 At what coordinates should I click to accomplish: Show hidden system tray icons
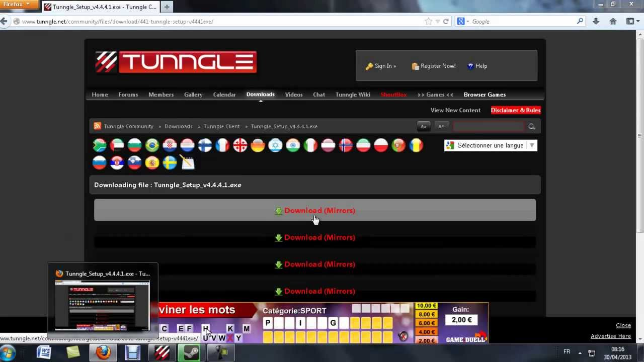tap(580, 352)
